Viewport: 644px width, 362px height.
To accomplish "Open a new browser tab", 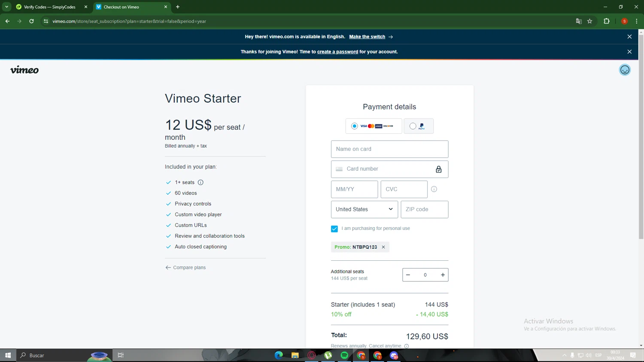I will tap(178, 7).
